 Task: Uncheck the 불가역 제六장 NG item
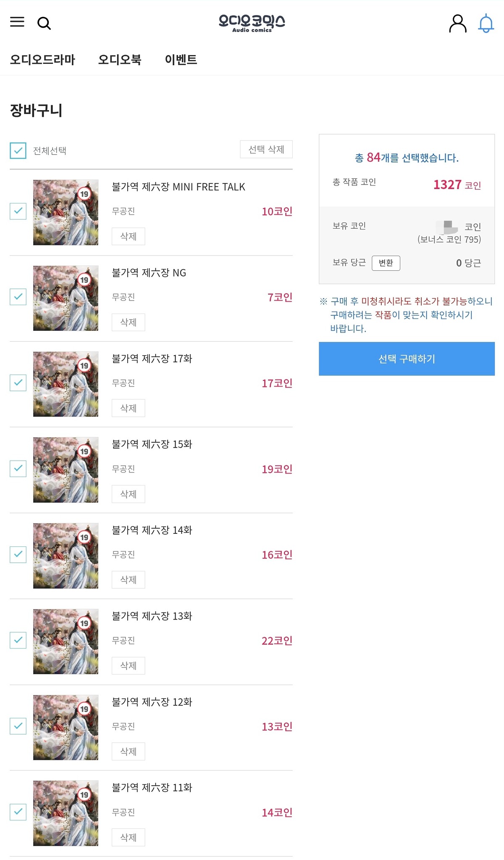(18, 297)
